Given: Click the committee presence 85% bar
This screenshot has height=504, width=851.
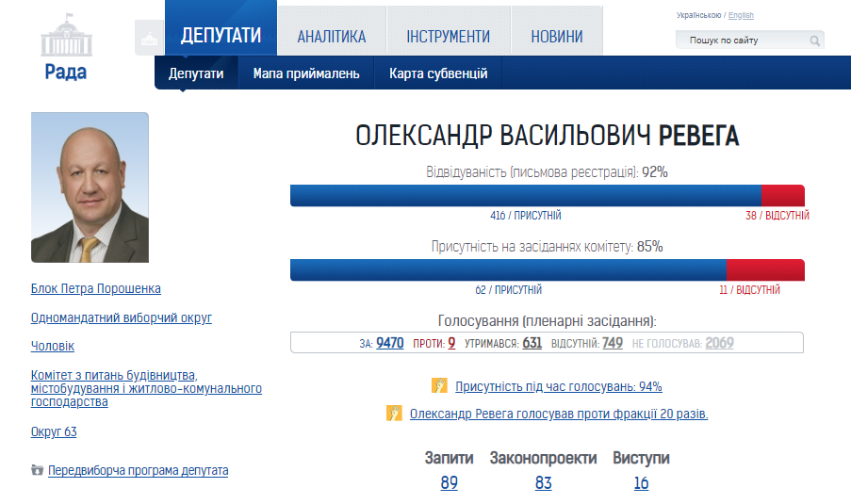Looking at the screenshot, I should [547, 270].
